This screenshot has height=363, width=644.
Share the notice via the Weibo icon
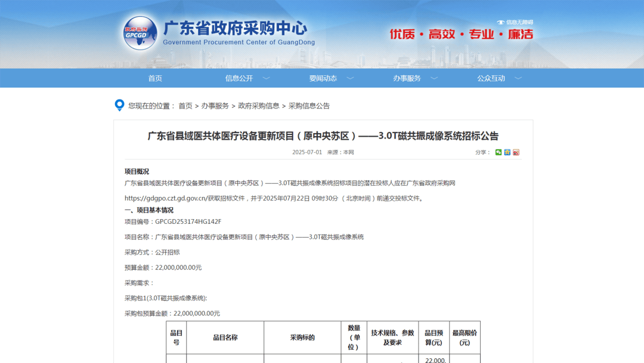click(516, 152)
